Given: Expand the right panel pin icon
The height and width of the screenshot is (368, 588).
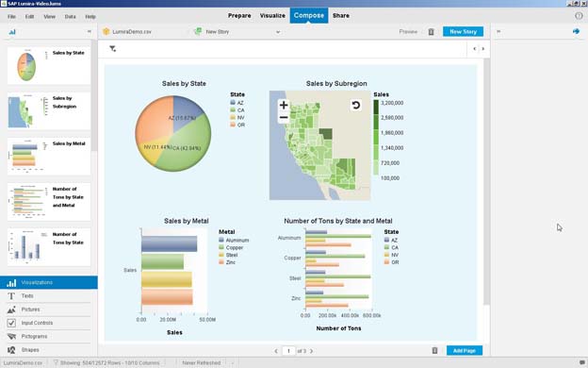Looking at the screenshot, I should [498, 31].
